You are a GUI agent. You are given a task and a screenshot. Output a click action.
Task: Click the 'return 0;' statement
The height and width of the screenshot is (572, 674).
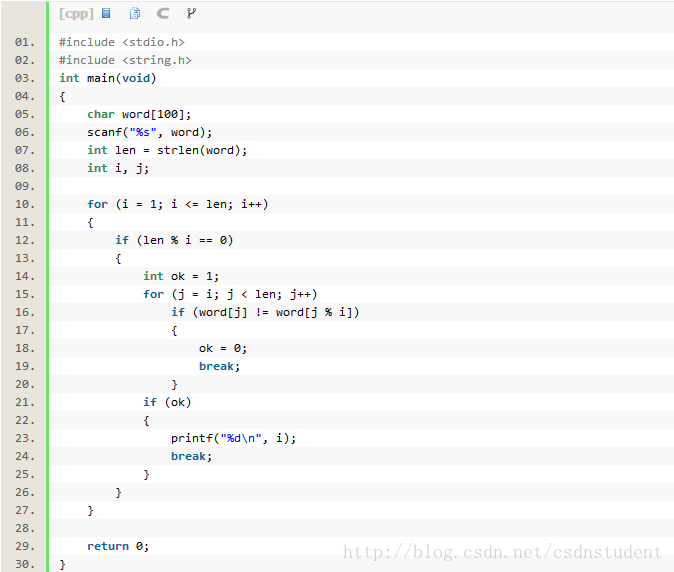pyautogui.click(x=118, y=546)
